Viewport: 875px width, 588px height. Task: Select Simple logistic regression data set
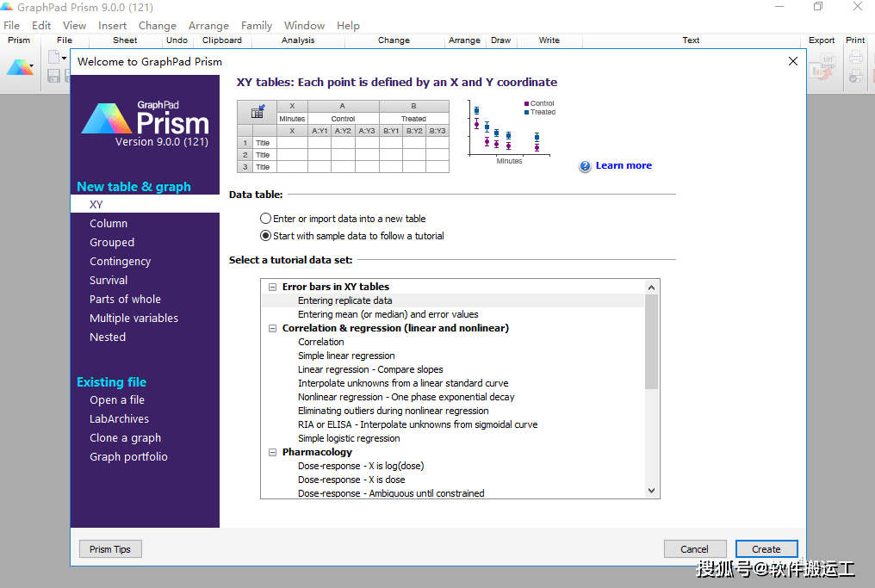coord(349,438)
